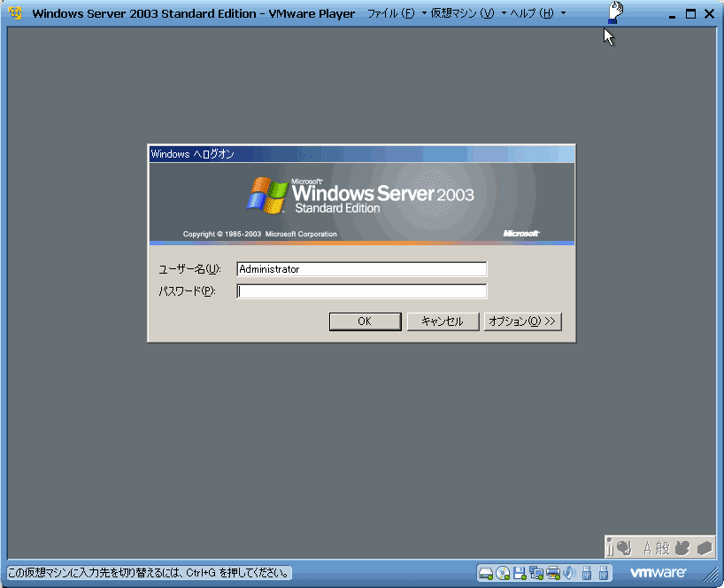724x588 pixels.
Task: Click the printer device icon
Action: [552, 573]
